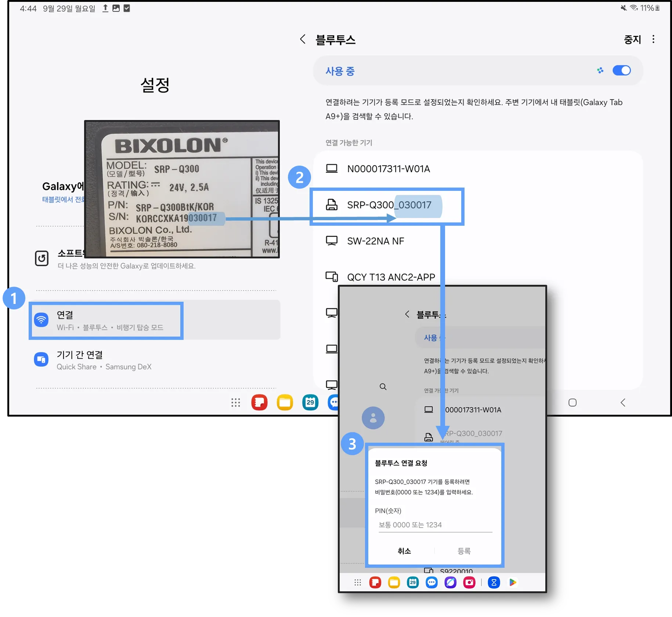The height and width of the screenshot is (617, 672).
Task: Tap the search icon in the inset screenshot
Action: pyautogui.click(x=383, y=386)
